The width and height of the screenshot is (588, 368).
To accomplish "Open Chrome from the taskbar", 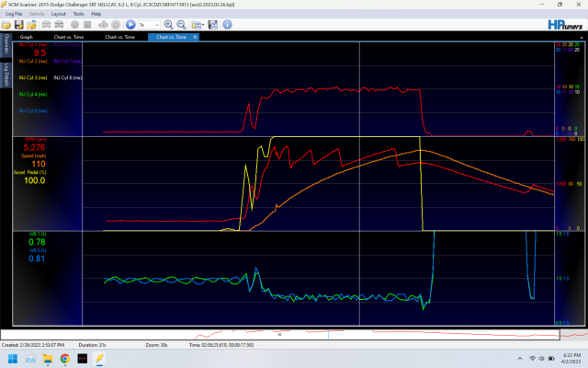I will [x=65, y=358].
